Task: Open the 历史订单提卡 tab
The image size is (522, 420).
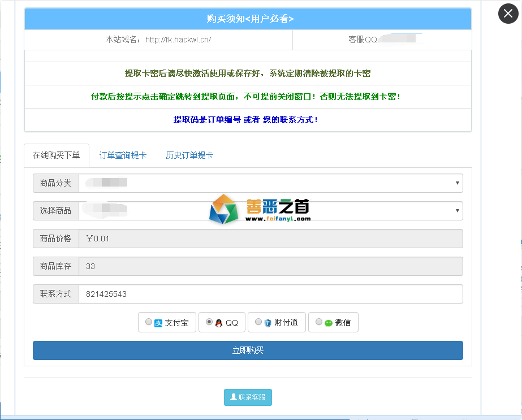Action: coord(189,155)
